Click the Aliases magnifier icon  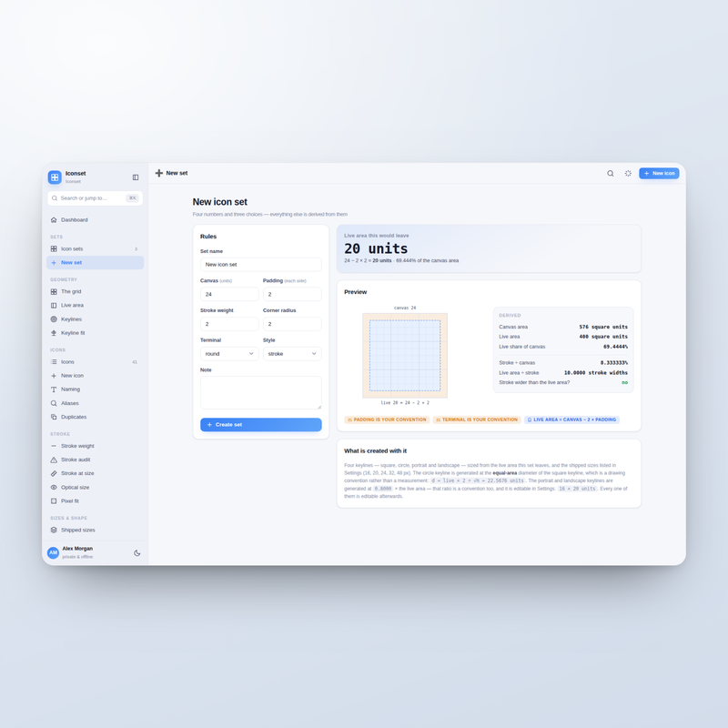point(54,403)
